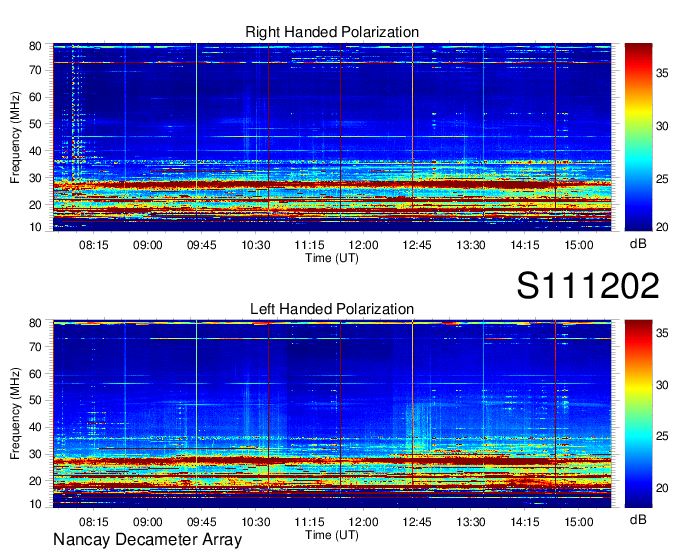Click 20 value on upper color bar scale
This screenshot has height=552, width=680.
click(662, 227)
